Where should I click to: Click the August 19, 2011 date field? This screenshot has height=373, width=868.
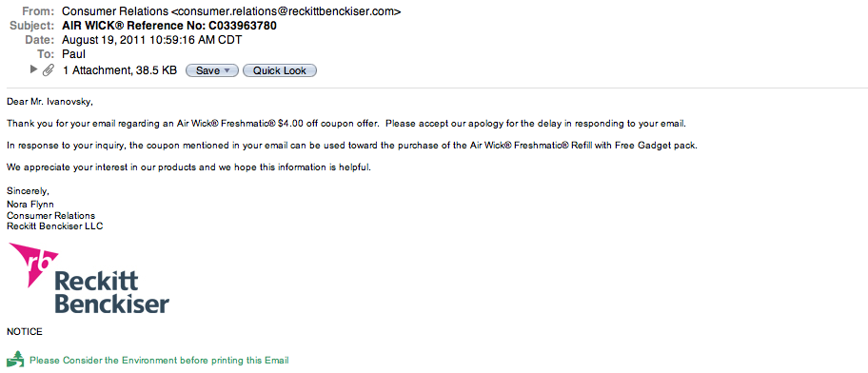tap(152, 40)
